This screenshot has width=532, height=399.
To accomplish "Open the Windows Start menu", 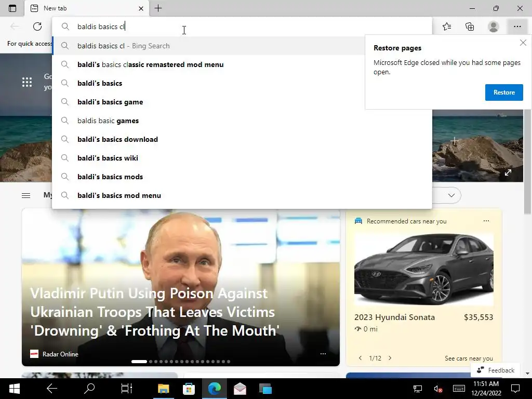I will point(14,389).
